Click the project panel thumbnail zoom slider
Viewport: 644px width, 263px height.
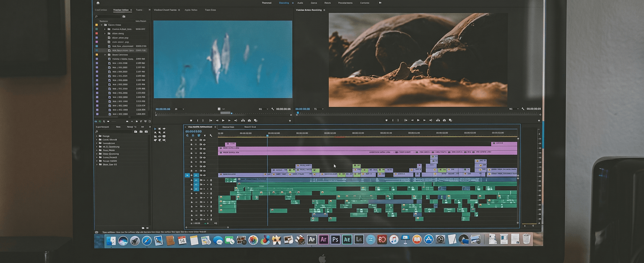coord(114,121)
